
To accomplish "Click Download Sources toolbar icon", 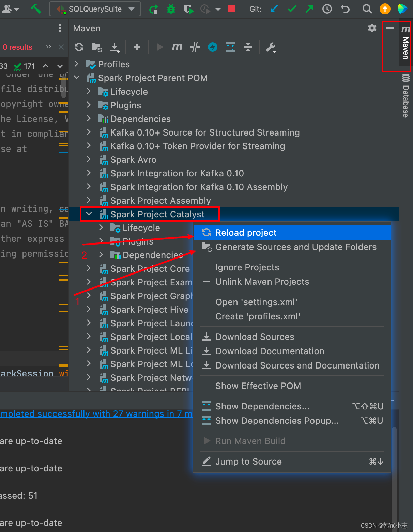I will pos(115,47).
